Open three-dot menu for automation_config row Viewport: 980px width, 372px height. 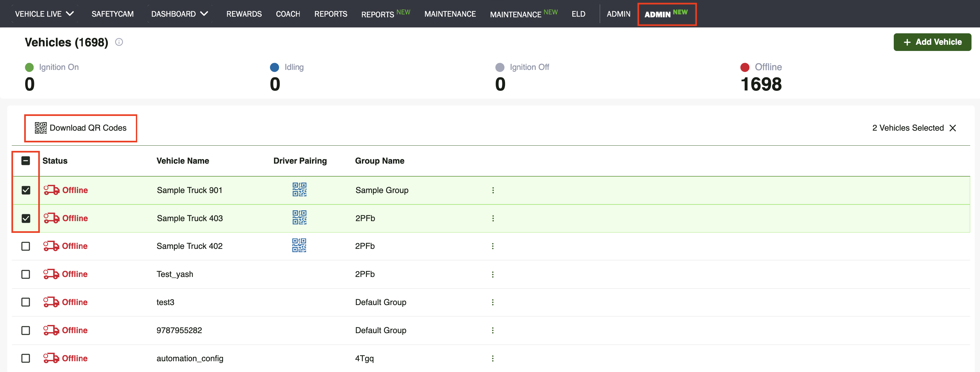click(x=493, y=358)
